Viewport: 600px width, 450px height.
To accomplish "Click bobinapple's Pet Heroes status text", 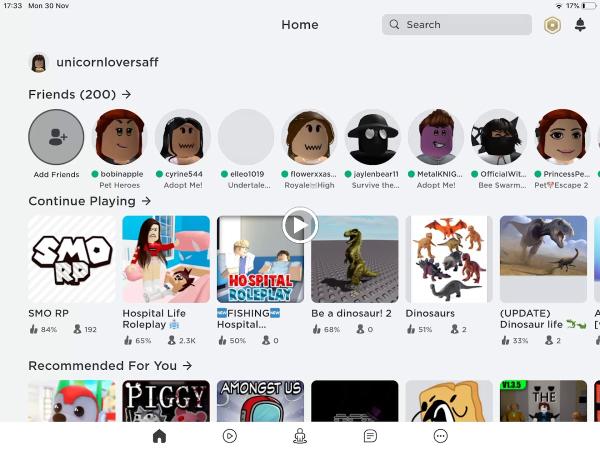I will 120,185.
